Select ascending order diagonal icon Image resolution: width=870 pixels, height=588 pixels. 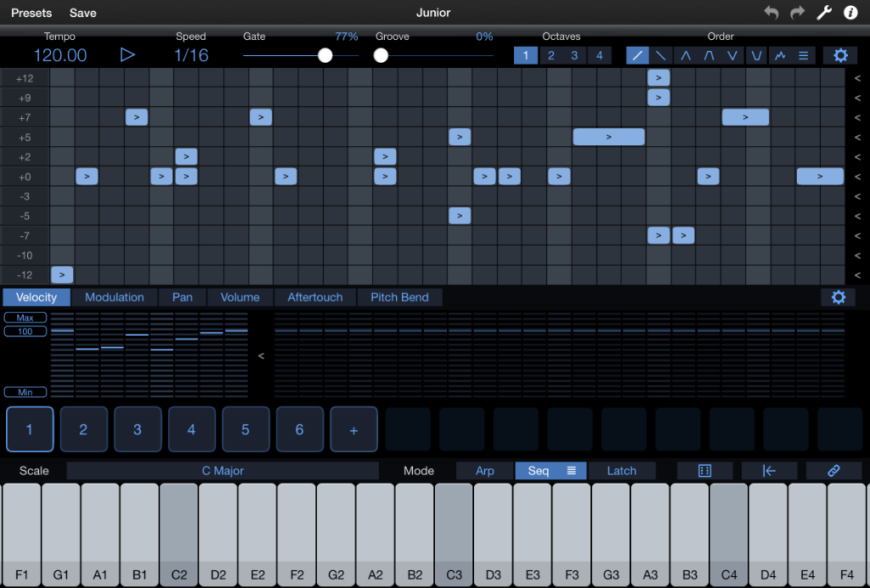(x=637, y=55)
